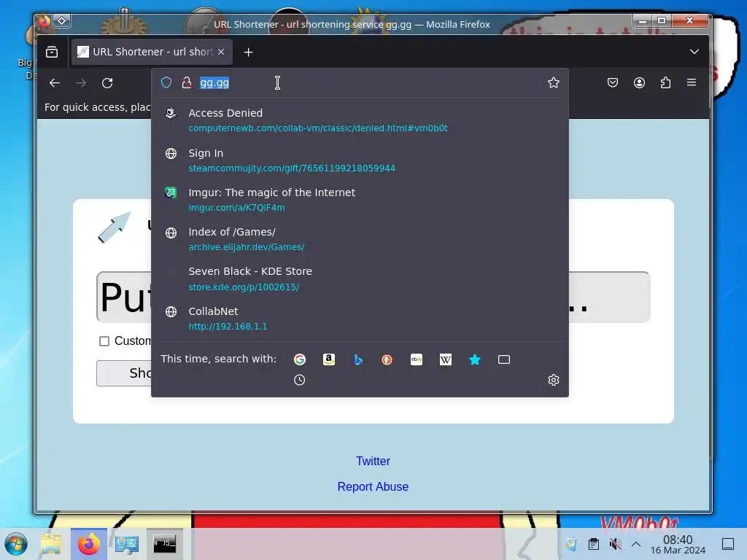
Task: Expand the list all tabs chevron
Action: (694, 52)
